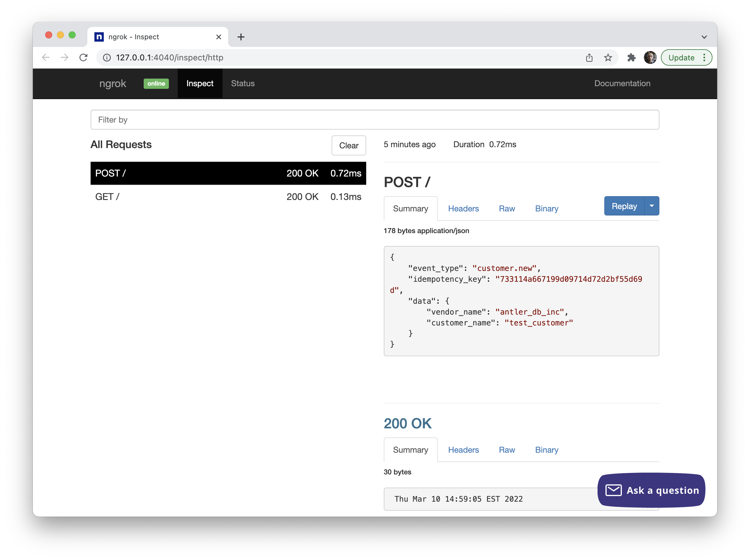
Task: Open the tab search chevron
Action: pos(704,37)
